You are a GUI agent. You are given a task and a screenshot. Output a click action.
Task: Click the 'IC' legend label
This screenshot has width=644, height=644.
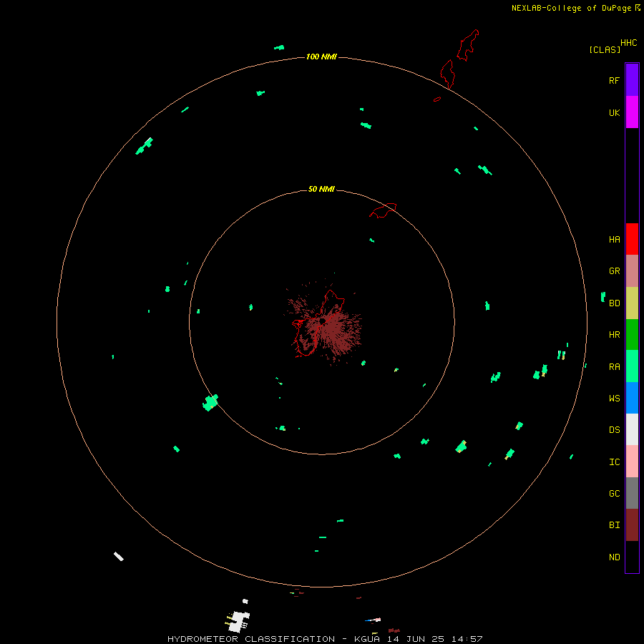(x=614, y=462)
